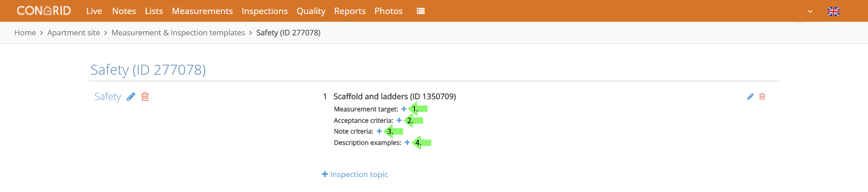Open Apartment site breadcrumb
The height and width of the screenshot is (192, 868).
[x=73, y=33]
